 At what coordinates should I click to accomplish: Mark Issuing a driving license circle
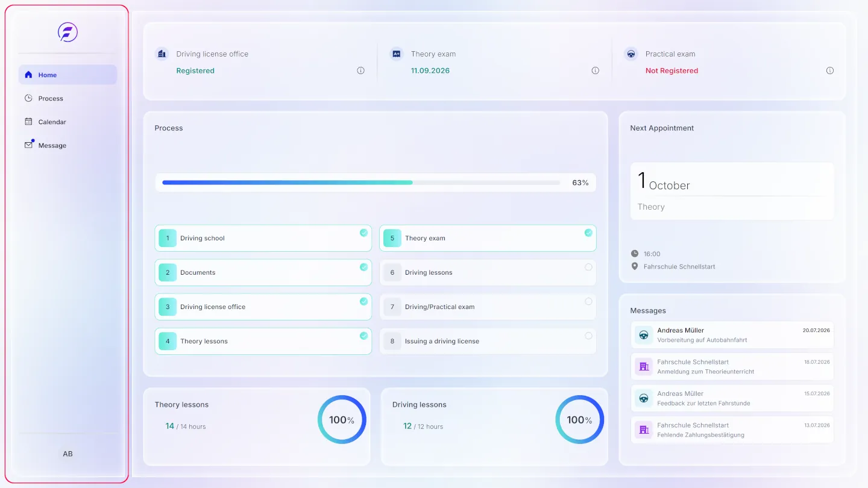(x=588, y=336)
